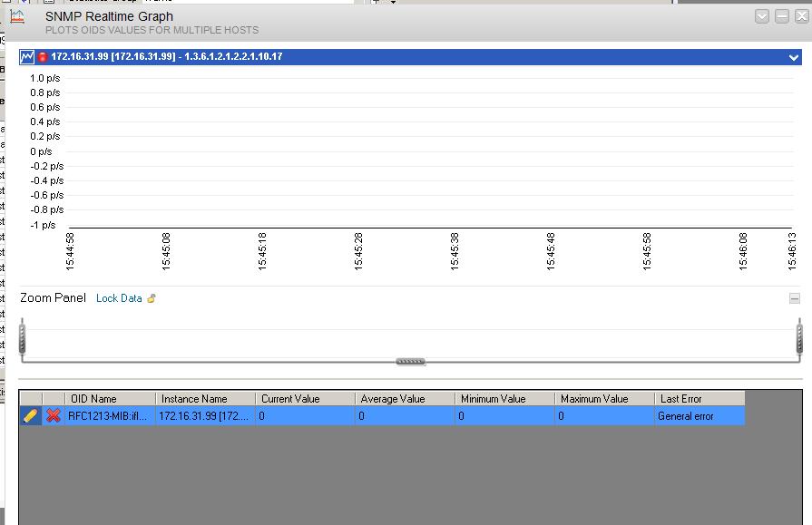Minimize the SNMP Realtime Graph panel

pyautogui.click(x=782, y=16)
